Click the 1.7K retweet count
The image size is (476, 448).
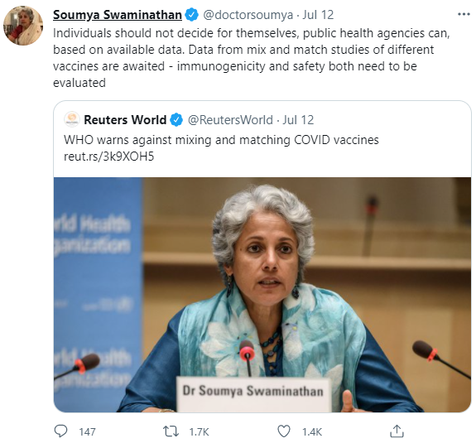pyautogui.click(x=200, y=431)
